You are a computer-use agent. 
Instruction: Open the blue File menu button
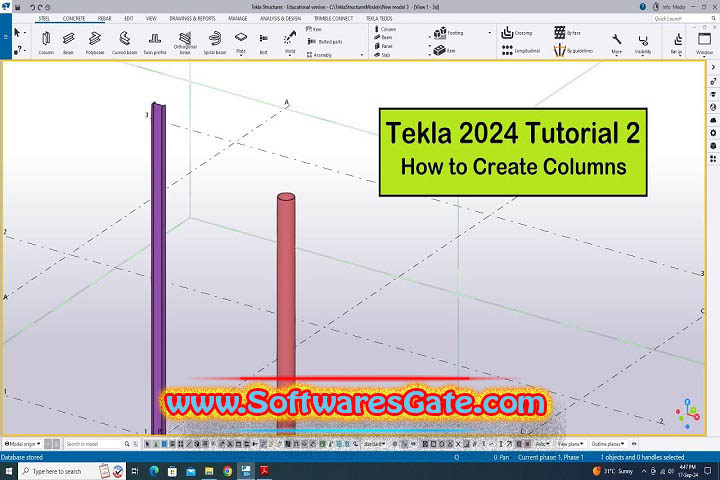(x=6, y=37)
